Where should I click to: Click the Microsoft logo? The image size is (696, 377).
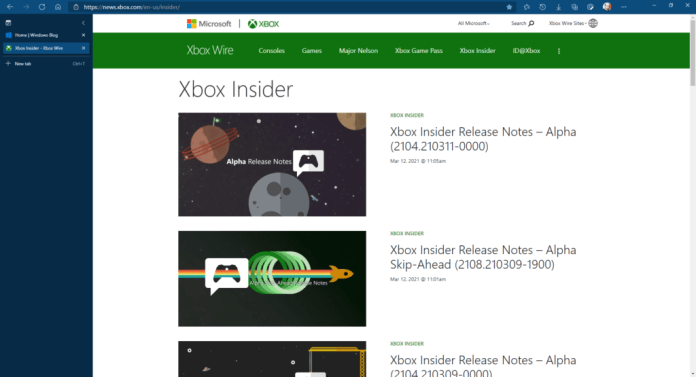click(x=209, y=24)
